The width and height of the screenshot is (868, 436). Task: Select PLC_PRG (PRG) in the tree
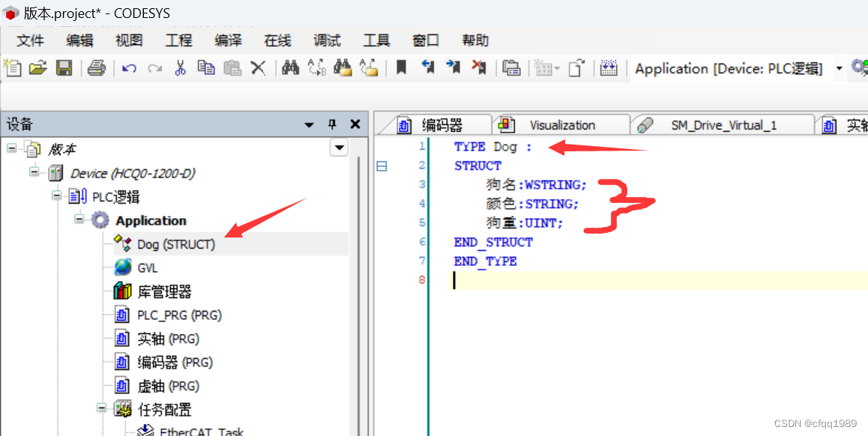(x=181, y=315)
